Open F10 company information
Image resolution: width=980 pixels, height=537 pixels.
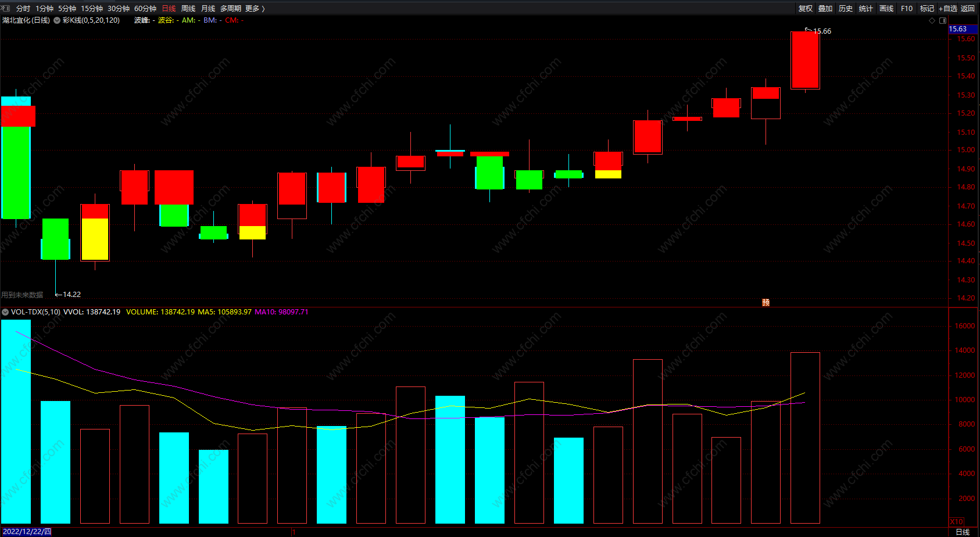(x=907, y=8)
